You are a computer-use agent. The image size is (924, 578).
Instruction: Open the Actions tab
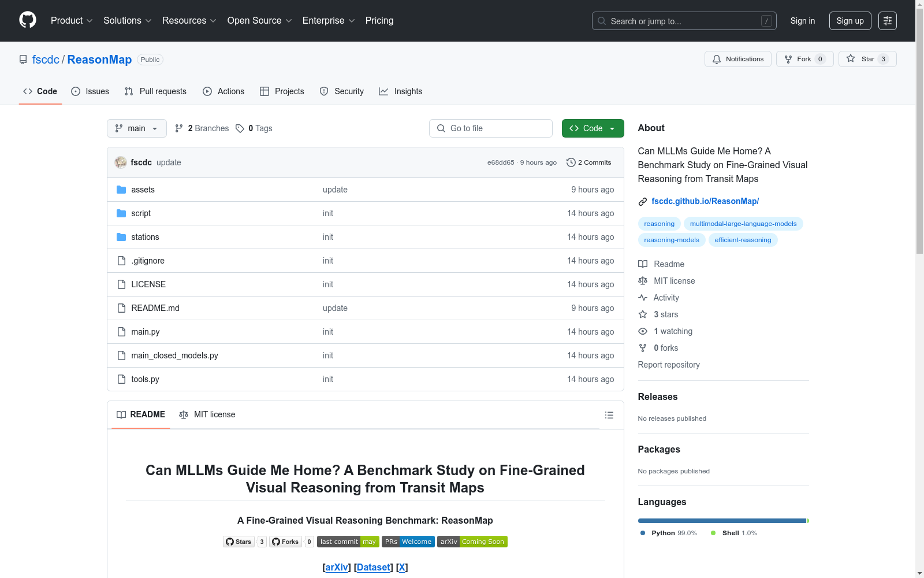pos(223,91)
